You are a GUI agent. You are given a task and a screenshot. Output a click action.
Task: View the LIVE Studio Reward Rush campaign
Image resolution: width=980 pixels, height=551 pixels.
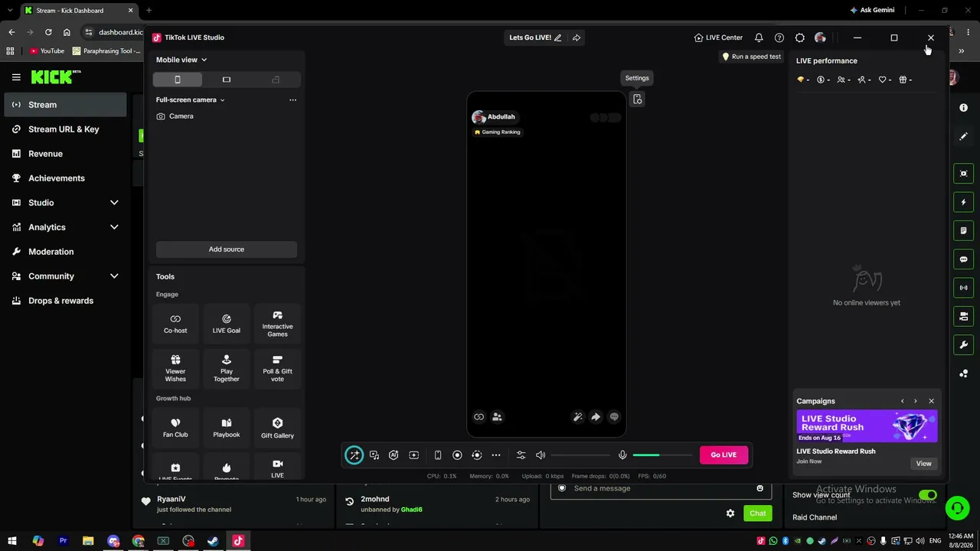coord(924,464)
